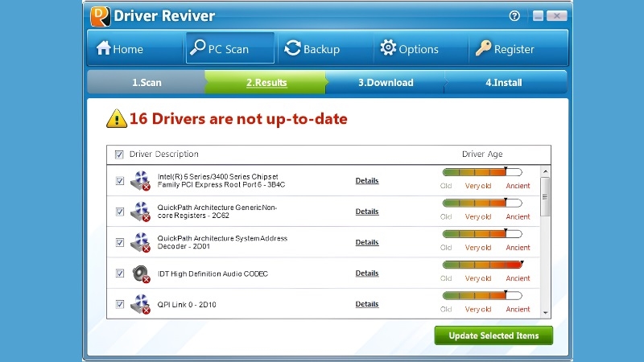Click the Home house icon

(x=104, y=48)
